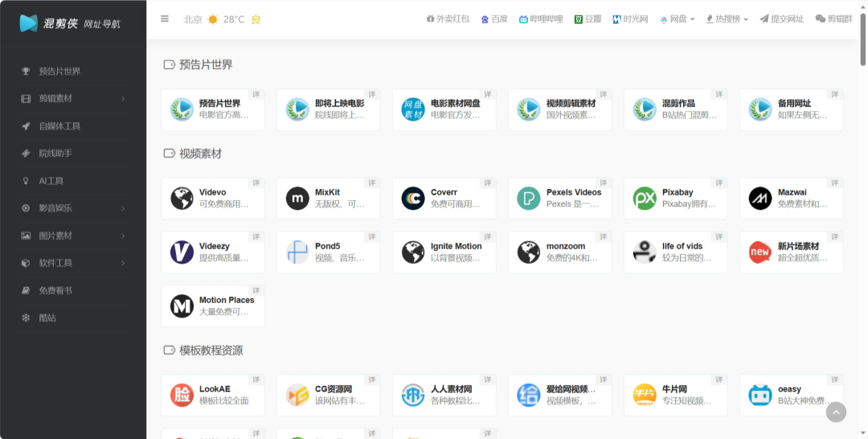Open the 哔哩哔哩 link in top bar

click(541, 18)
